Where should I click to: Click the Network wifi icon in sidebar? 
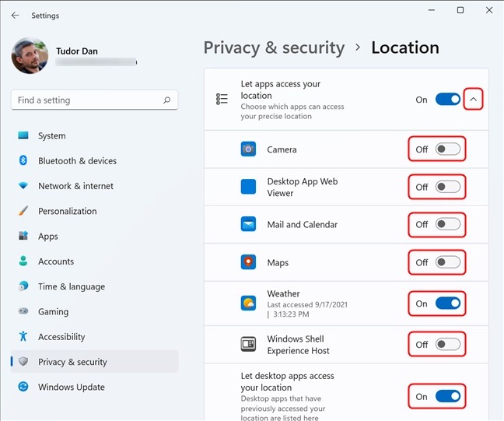(23, 185)
